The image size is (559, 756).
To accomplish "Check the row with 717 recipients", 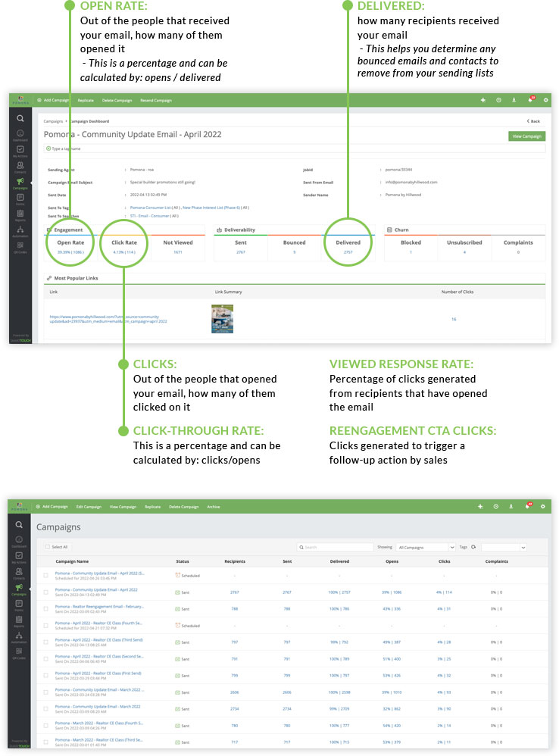I will (x=45, y=742).
